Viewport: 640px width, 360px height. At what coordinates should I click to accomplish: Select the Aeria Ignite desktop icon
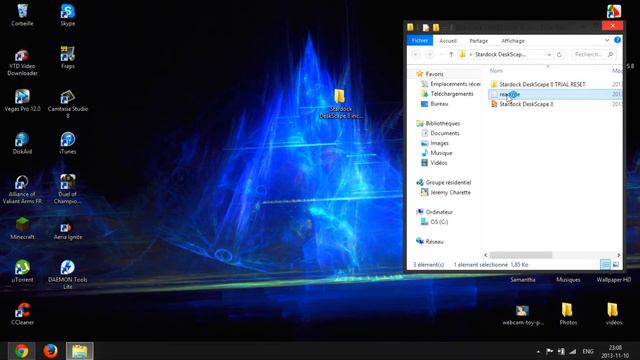pyautogui.click(x=68, y=229)
